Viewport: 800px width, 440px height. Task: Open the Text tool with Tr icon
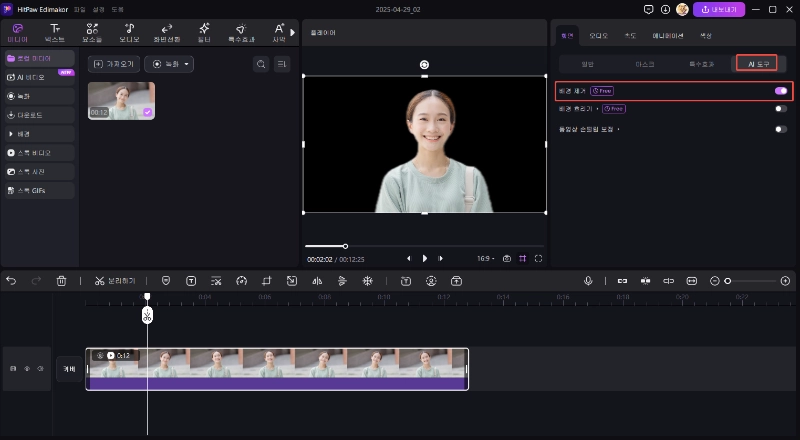click(x=55, y=33)
